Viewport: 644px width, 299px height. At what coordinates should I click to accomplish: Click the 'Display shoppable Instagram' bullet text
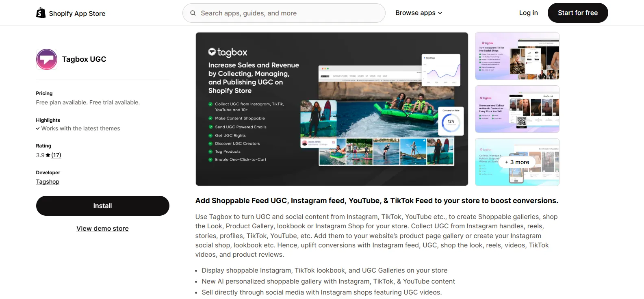pos(324,271)
